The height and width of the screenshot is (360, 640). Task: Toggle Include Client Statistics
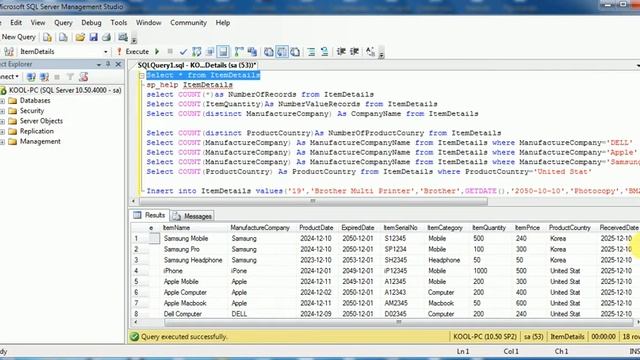point(252,52)
